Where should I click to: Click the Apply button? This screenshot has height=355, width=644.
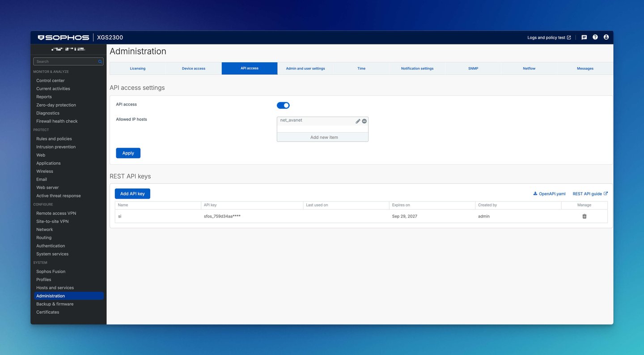point(128,153)
